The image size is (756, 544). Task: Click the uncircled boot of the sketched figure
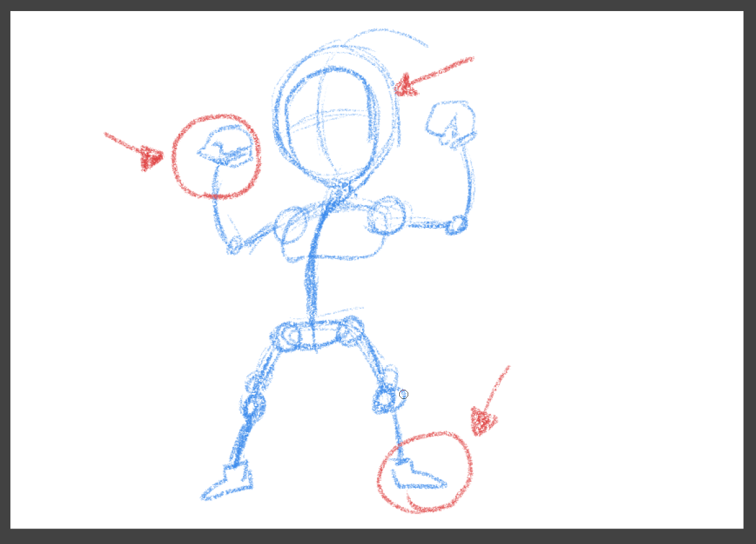coord(227,480)
